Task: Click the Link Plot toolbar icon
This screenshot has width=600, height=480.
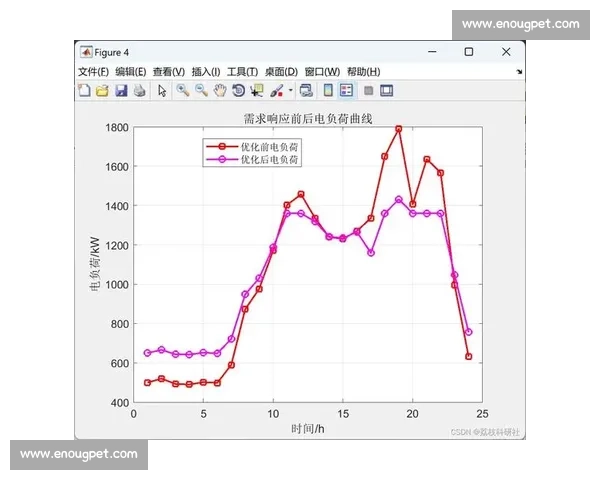Action: point(306,91)
